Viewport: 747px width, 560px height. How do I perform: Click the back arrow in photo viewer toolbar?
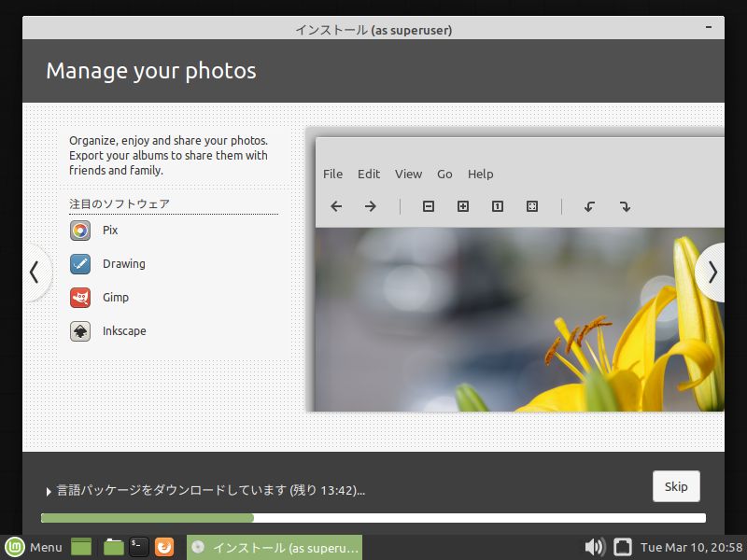(x=336, y=206)
